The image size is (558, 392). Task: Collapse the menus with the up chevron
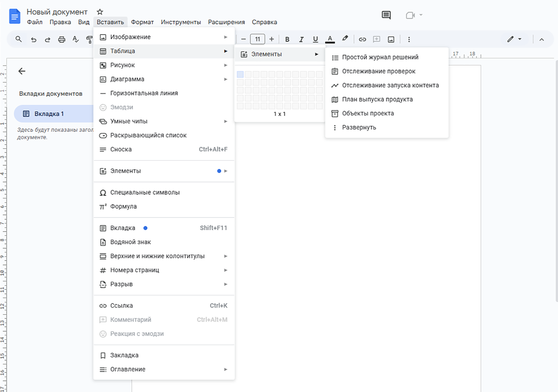[x=541, y=39]
